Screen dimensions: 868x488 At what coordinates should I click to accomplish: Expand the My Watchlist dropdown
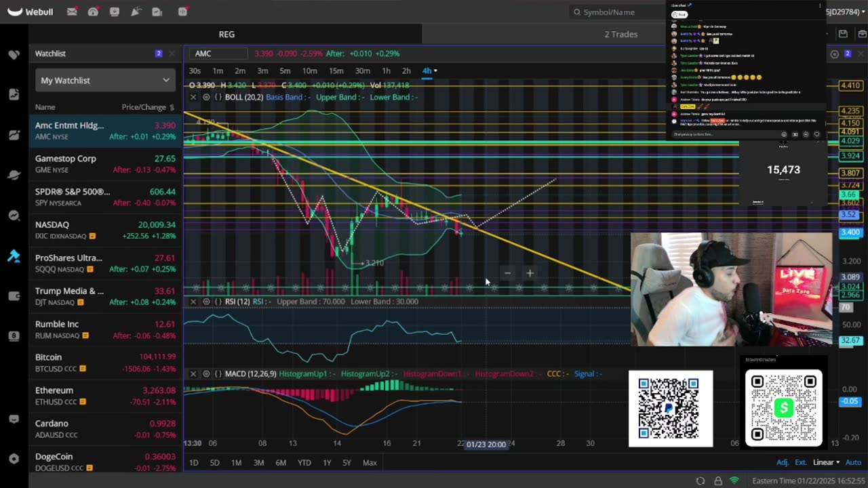click(105, 80)
